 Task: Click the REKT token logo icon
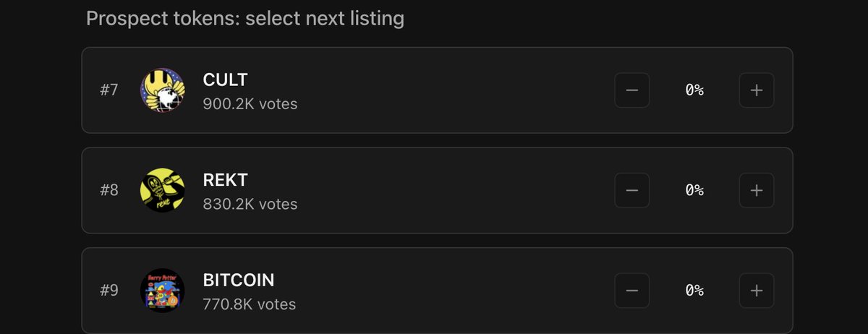[162, 190]
